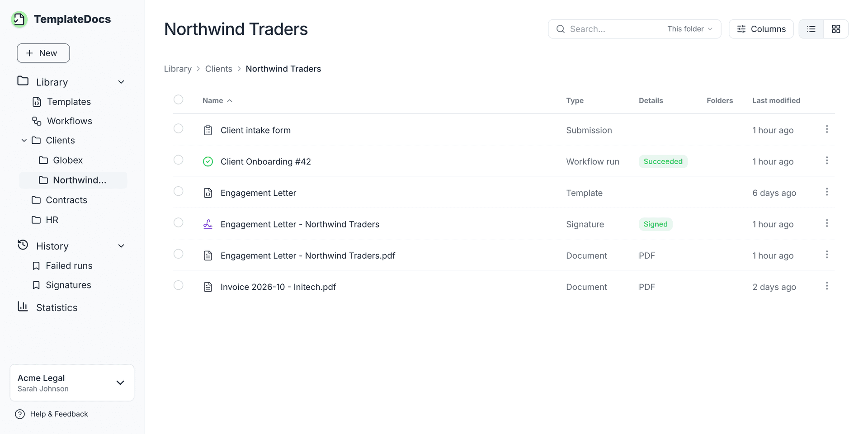Click the Help & Feedback question icon
Viewport: 868px width, 434px height.
pos(20,414)
